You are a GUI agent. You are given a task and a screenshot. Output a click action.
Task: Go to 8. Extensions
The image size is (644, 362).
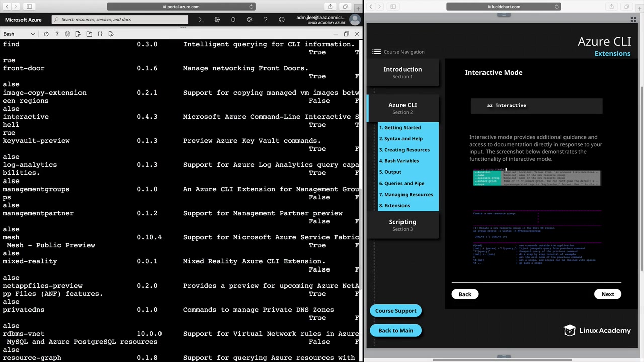[x=394, y=205]
